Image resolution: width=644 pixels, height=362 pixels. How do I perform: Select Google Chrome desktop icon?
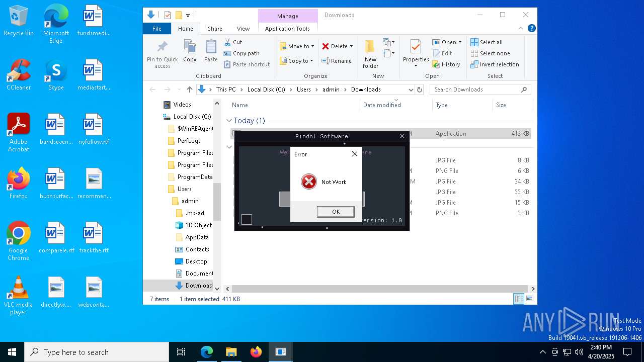(19, 241)
